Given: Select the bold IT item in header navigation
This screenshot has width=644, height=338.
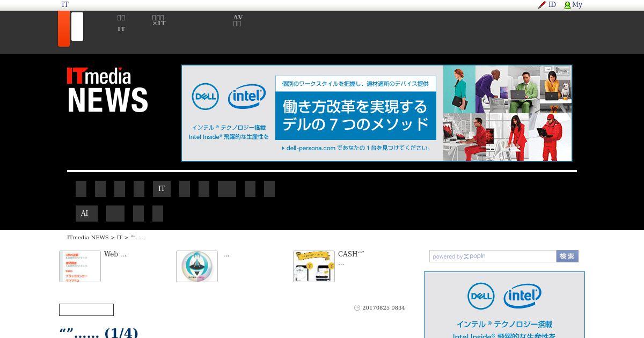Looking at the screenshot, I should coord(121,29).
